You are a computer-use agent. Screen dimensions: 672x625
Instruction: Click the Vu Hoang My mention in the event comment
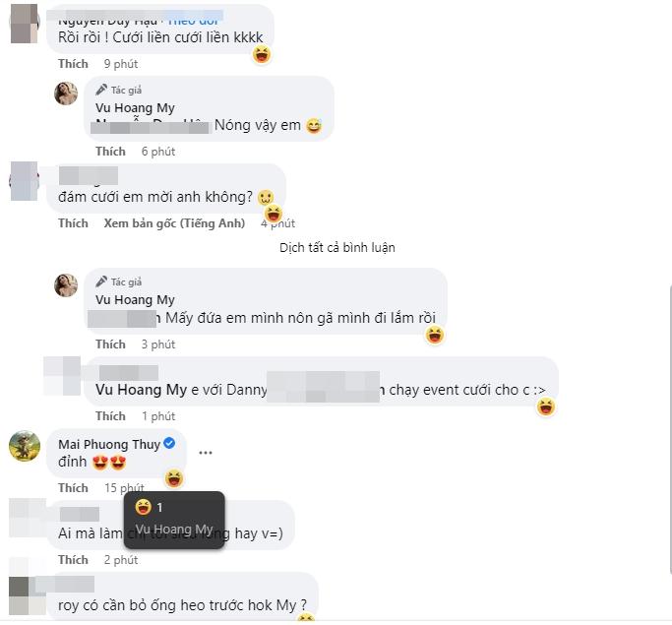(x=141, y=390)
